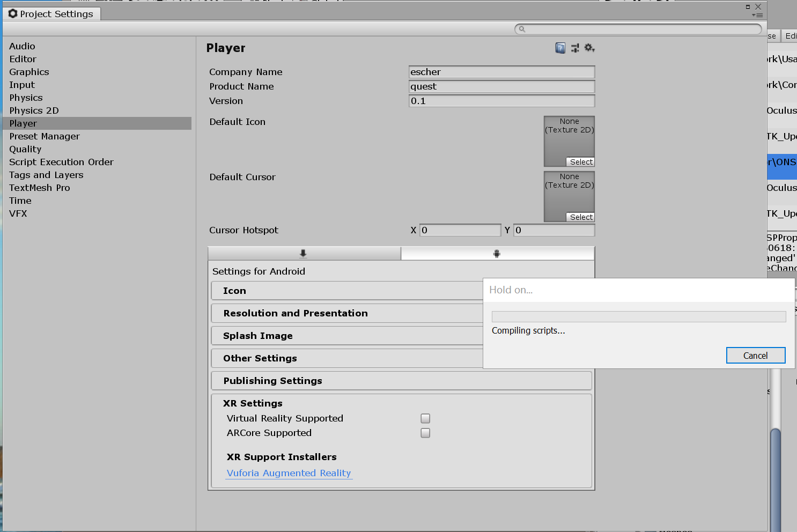
Task: Open the Input settings category
Action: (x=97, y=85)
